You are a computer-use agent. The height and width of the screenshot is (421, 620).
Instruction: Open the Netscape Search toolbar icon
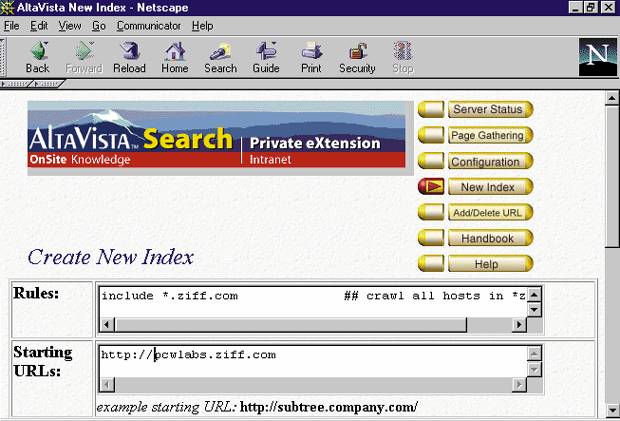pos(220,57)
